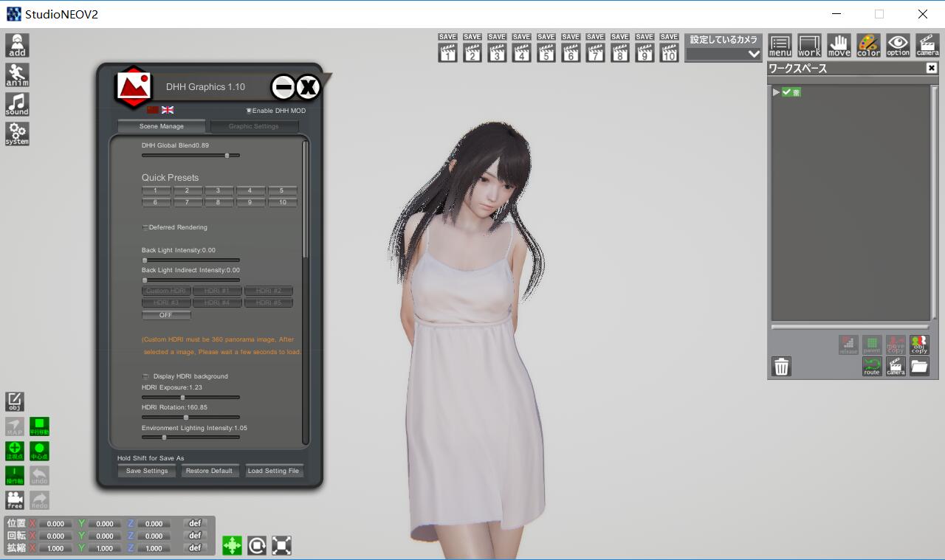Click the trash delete icon in workspace

click(782, 366)
